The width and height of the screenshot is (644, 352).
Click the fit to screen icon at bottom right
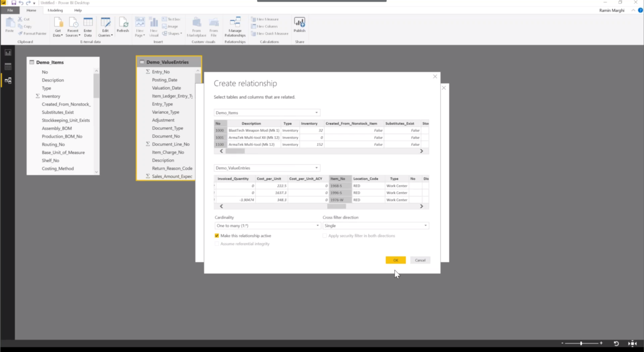632,343
